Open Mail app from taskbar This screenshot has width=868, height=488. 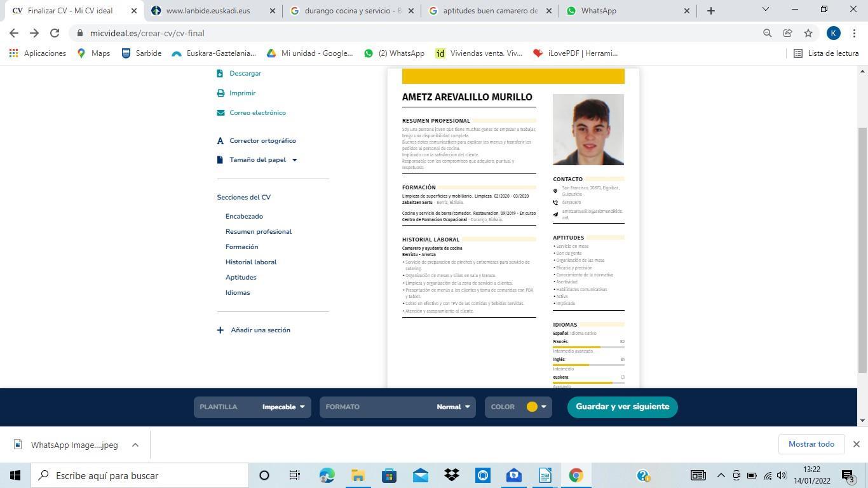tap(421, 475)
